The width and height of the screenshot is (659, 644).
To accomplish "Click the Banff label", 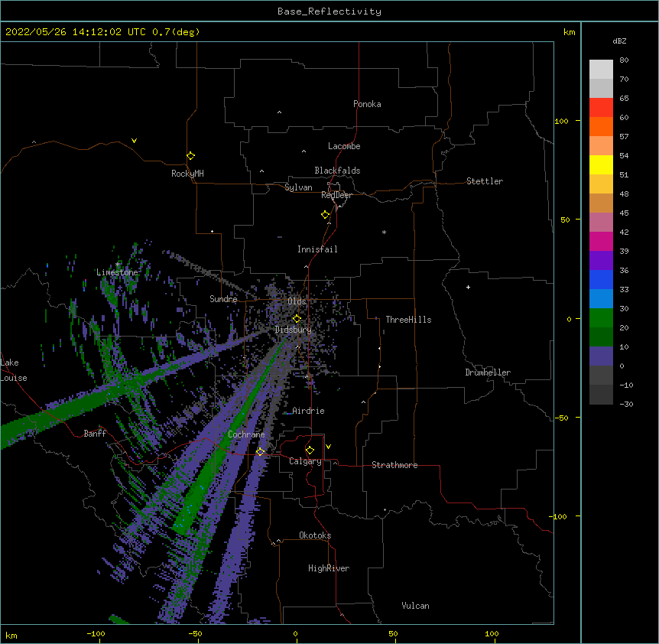I will click(x=95, y=434).
